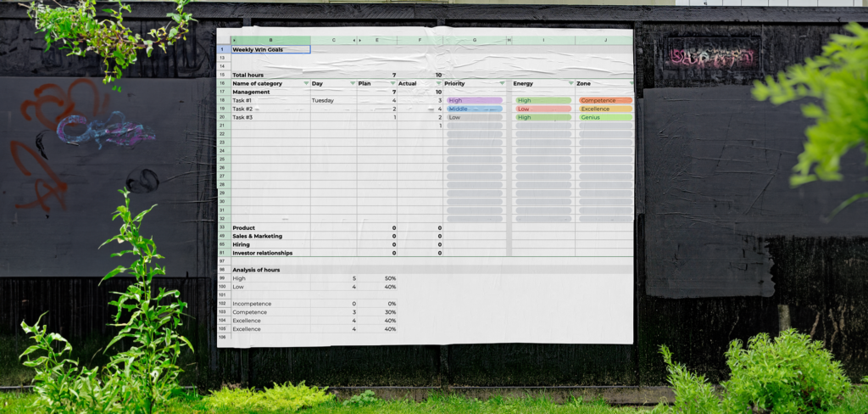This screenshot has height=414, width=868.
Task: Open Task #2 Energy chip showing Low
Action: pyautogui.click(x=543, y=109)
